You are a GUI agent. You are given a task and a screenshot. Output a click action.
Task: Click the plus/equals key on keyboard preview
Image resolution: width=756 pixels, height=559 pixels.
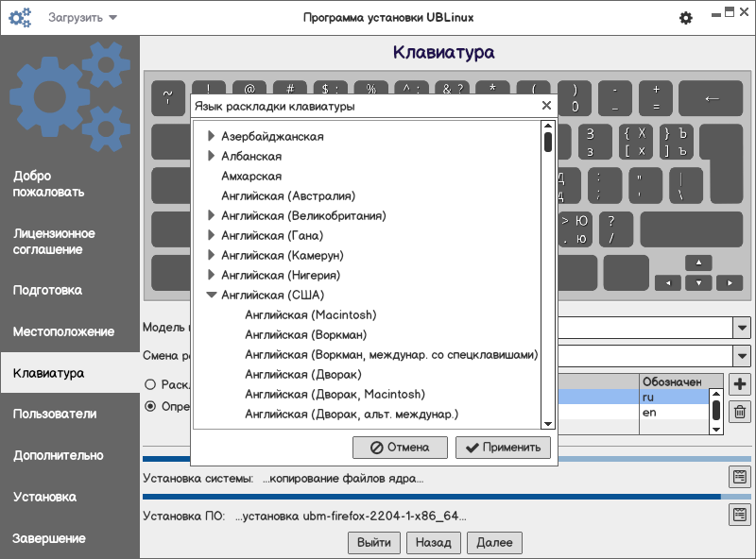click(x=656, y=98)
